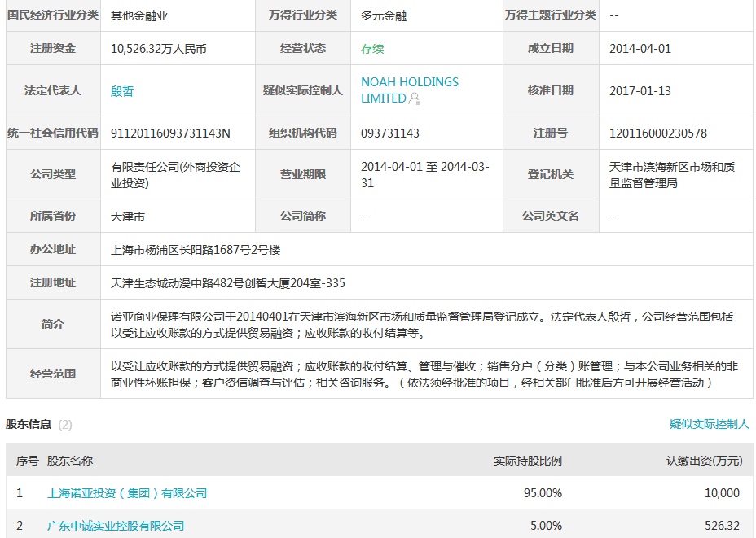Viewport: 756px width, 538px height.
Task: Click the company introduction paragraph starting 诺亚商业保理有限公司
Action: (x=422, y=325)
